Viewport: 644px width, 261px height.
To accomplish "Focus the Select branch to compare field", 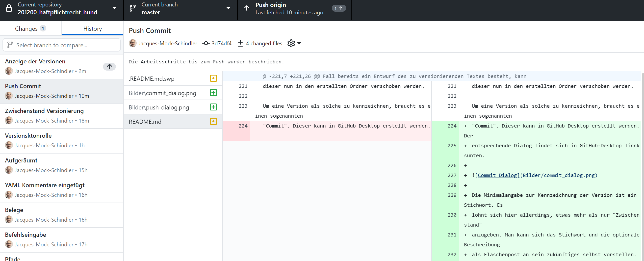I will tap(61, 45).
